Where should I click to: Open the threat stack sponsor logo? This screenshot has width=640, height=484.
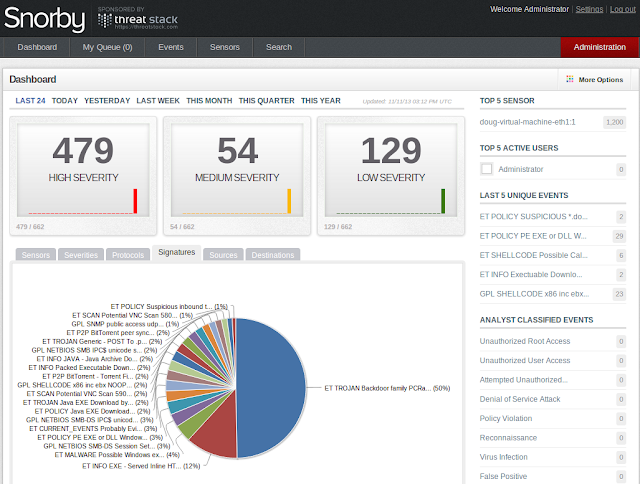(138, 20)
